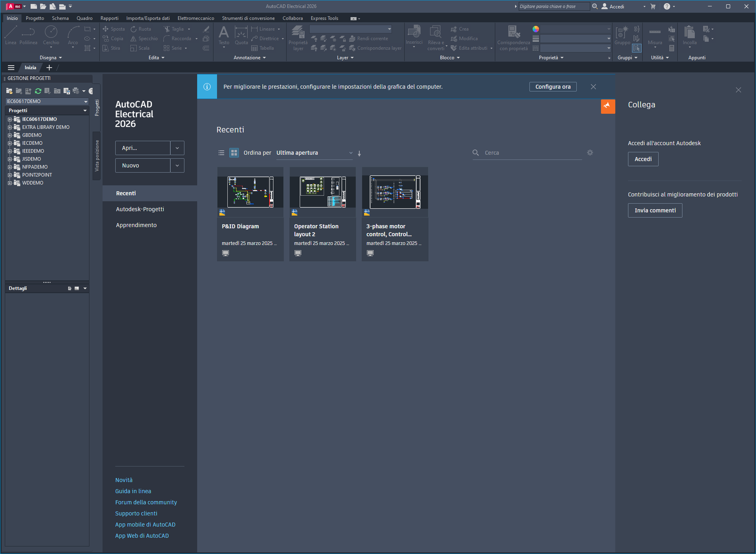The image size is (756, 554).
Task: Insert a Tabella
Action: coord(262,48)
